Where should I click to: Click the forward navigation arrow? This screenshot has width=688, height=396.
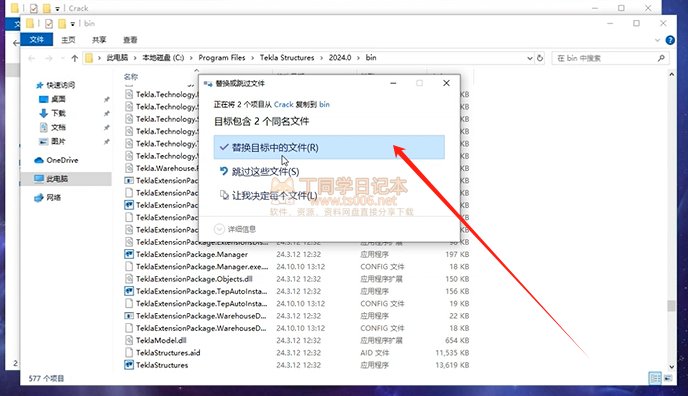49,58
